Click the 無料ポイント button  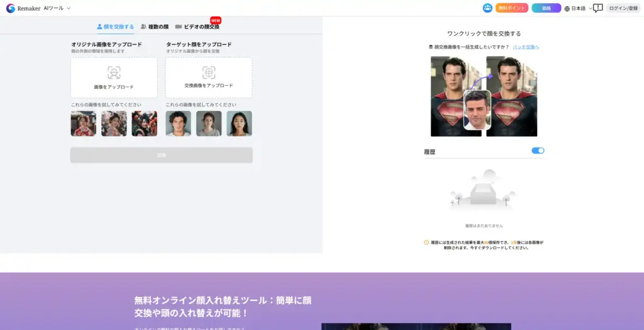[512, 8]
